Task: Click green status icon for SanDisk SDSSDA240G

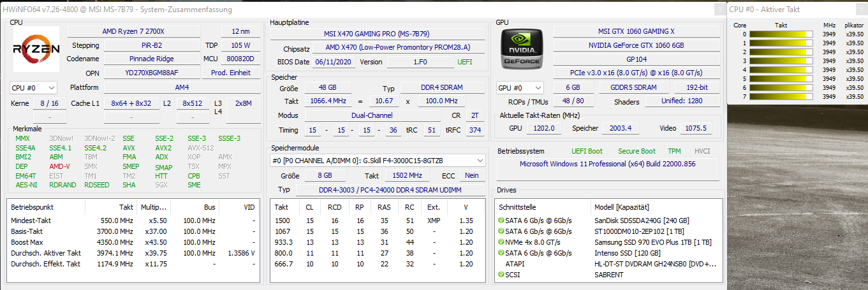Action: (501, 221)
